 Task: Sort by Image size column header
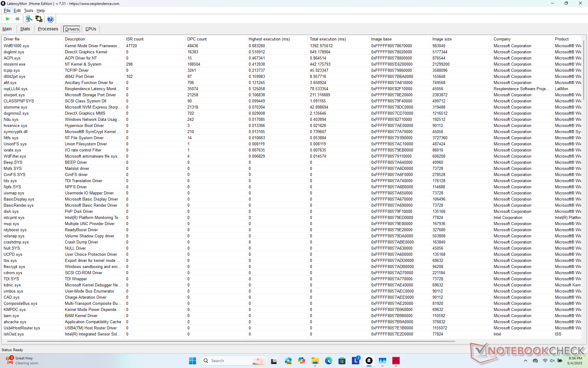(461, 39)
